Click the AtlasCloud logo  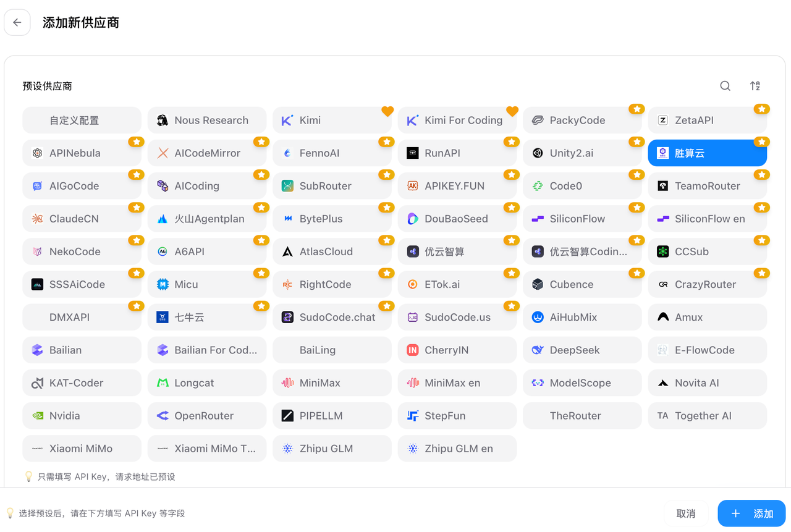287,251
